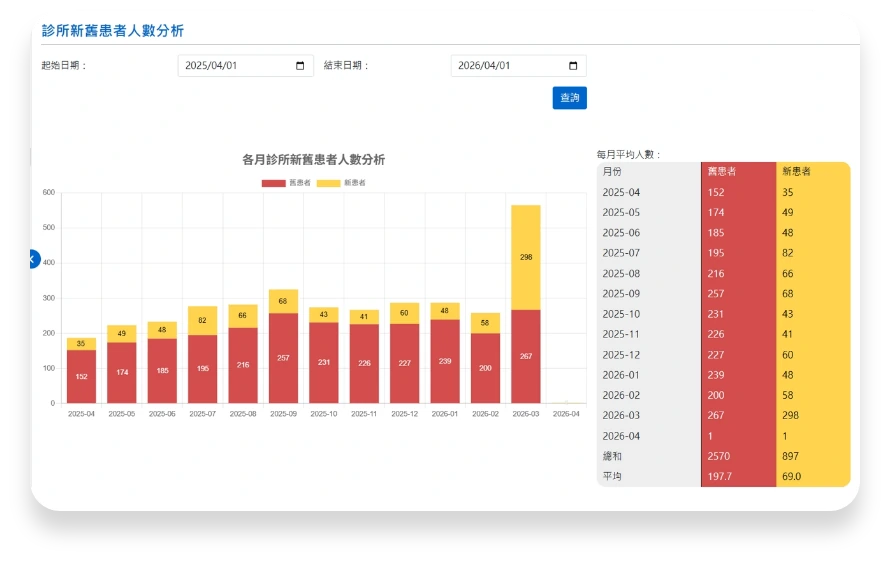
Task: Click the 每月平均人數 label above table
Action: pos(628,154)
